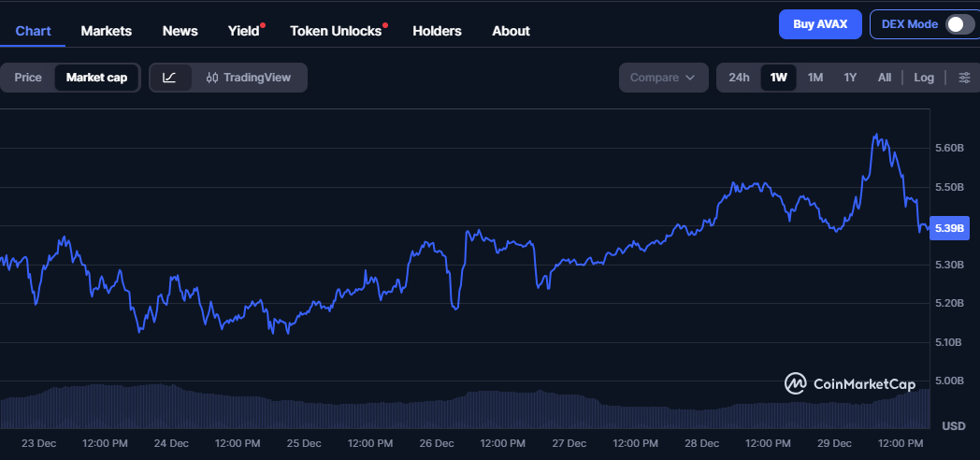Expand the Compare dropdown
Screen dimensions: 980x460
tap(663, 78)
